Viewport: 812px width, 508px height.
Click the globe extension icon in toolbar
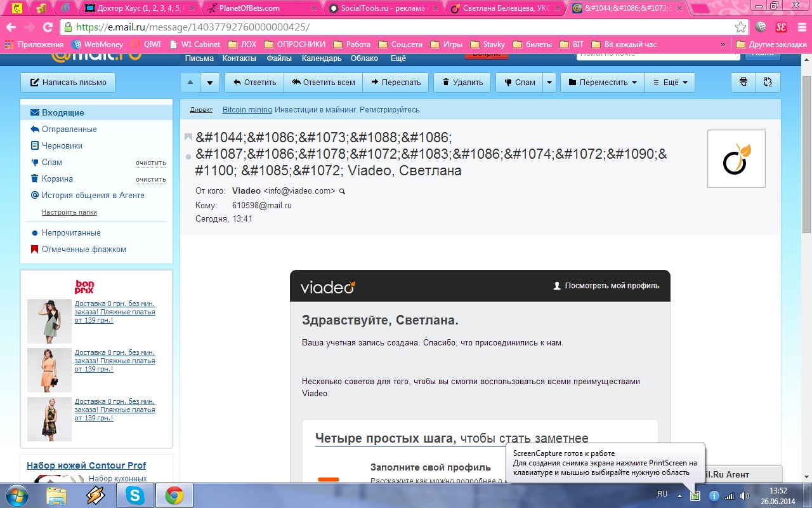(x=762, y=27)
